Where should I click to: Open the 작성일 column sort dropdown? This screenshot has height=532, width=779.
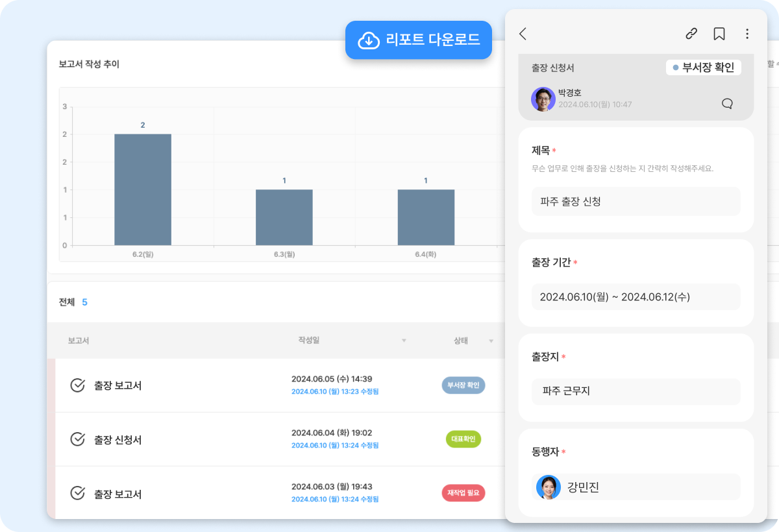404,340
